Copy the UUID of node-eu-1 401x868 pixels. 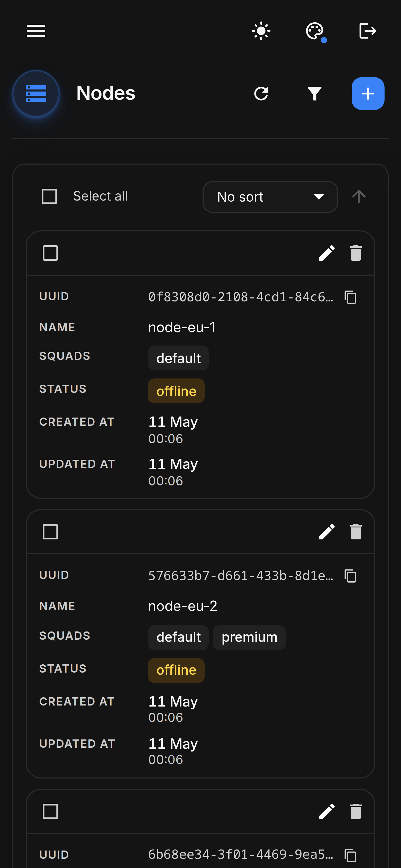click(x=350, y=297)
